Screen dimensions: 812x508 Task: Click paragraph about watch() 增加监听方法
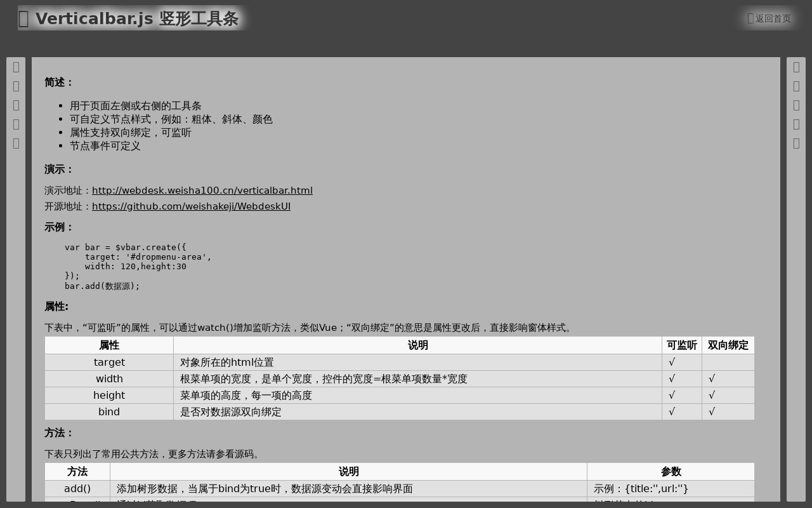[x=309, y=328]
